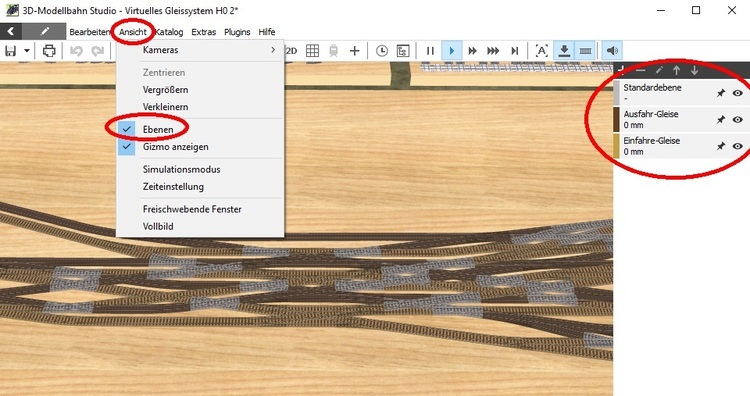Open the dropdown arrow next to save
750x396 pixels.
coord(27,51)
